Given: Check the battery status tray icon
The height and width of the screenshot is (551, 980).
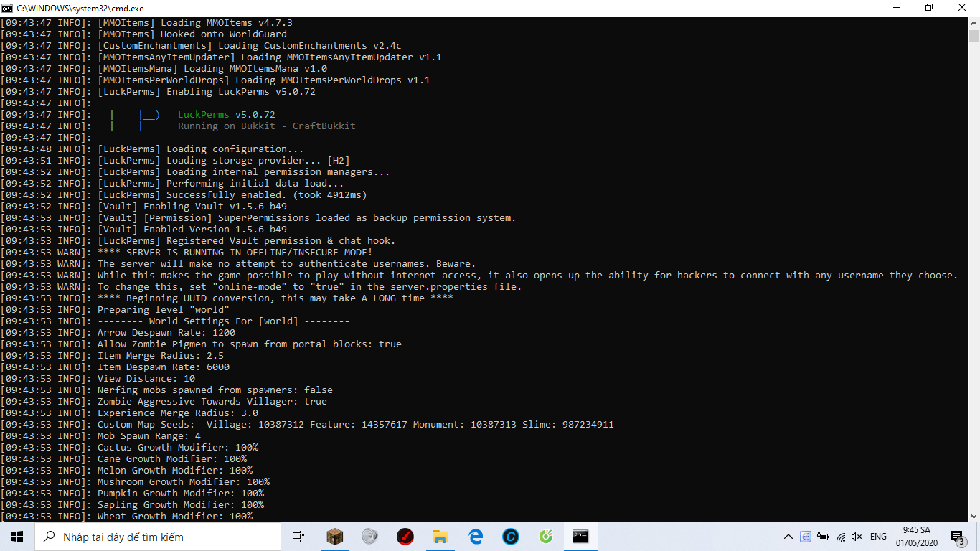Looking at the screenshot, I should [823, 537].
